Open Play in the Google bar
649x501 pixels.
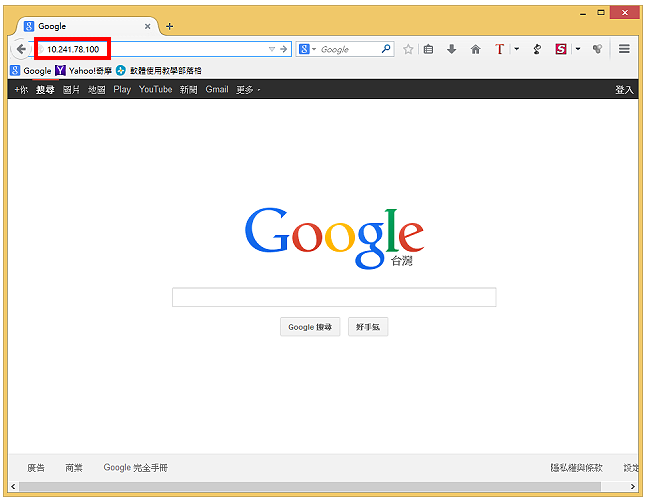tap(122, 89)
